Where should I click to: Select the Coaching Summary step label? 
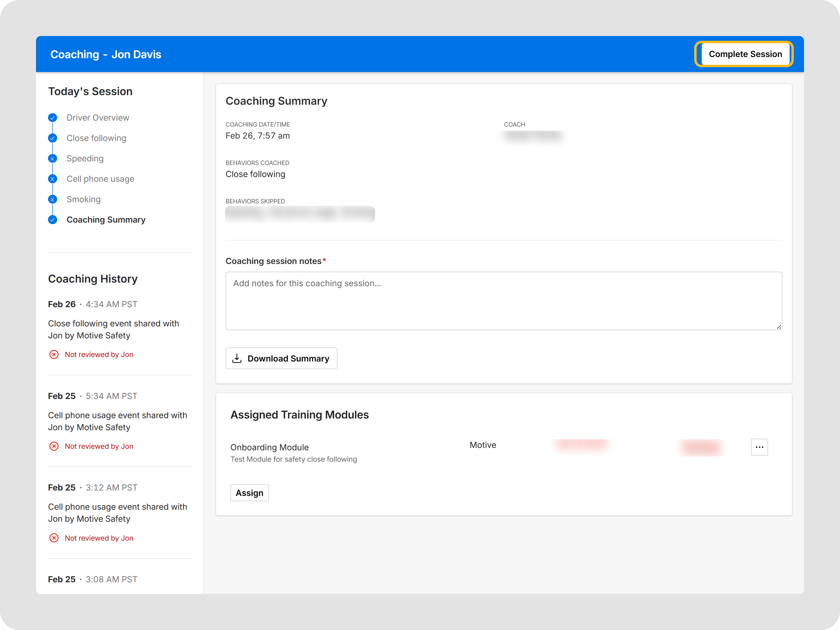(x=106, y=220)
